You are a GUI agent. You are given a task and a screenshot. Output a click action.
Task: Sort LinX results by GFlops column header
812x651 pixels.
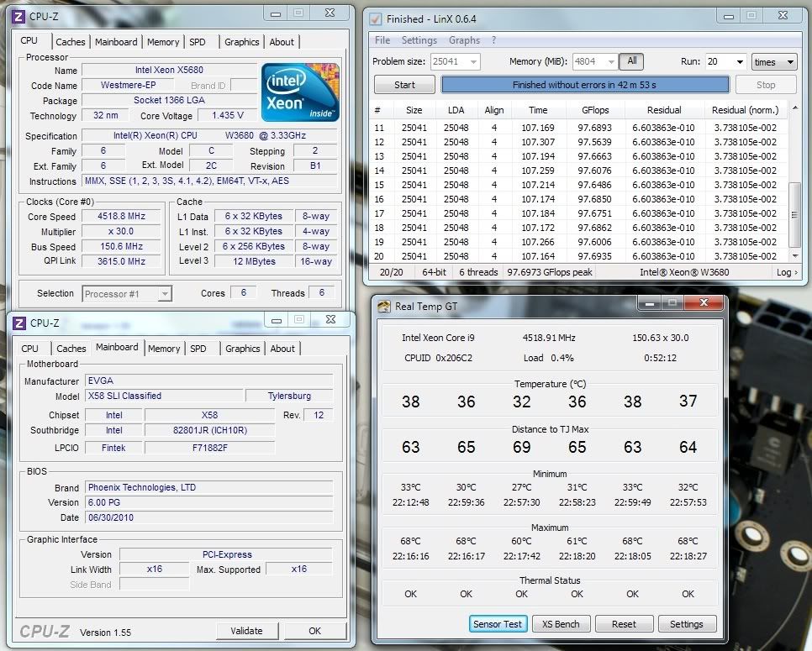click(595, 110)
